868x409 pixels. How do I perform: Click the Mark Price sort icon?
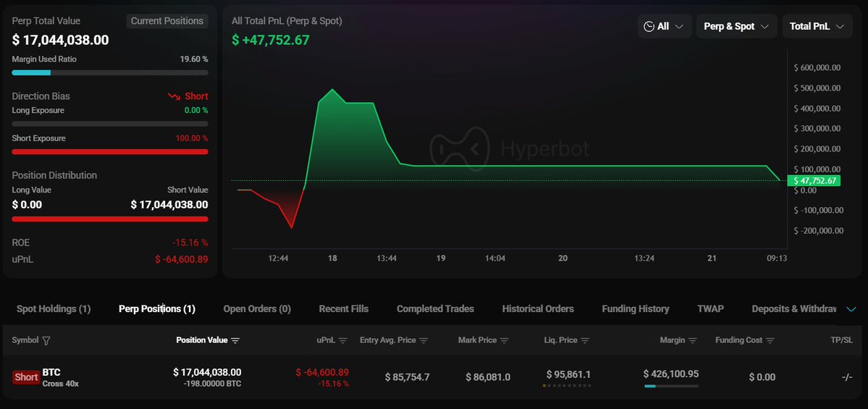504,340
